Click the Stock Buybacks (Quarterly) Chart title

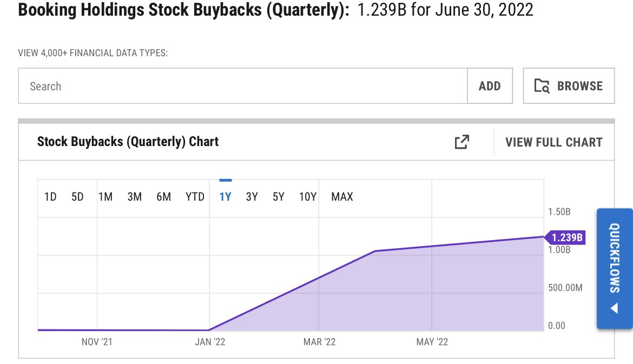click(x=128, y=142)
